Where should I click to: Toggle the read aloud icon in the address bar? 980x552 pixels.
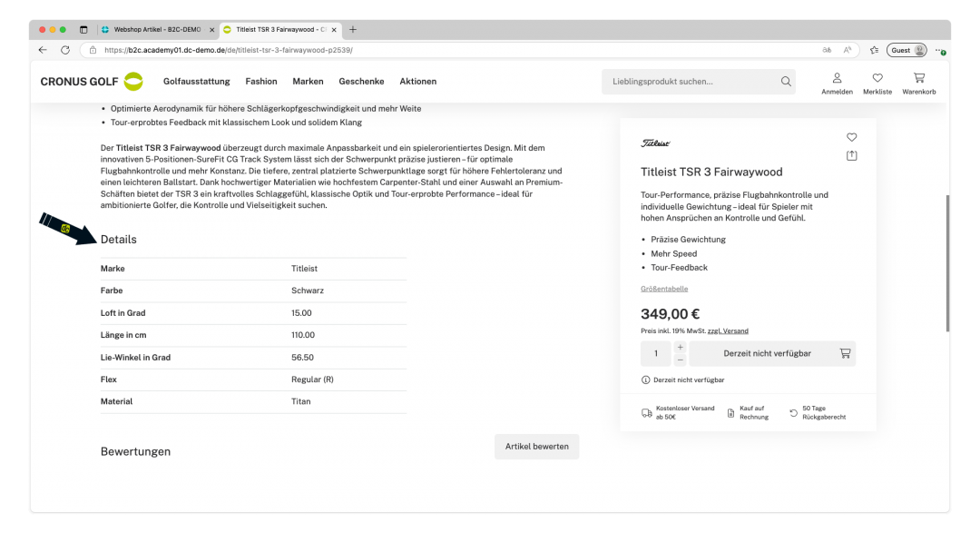[848, 50]
